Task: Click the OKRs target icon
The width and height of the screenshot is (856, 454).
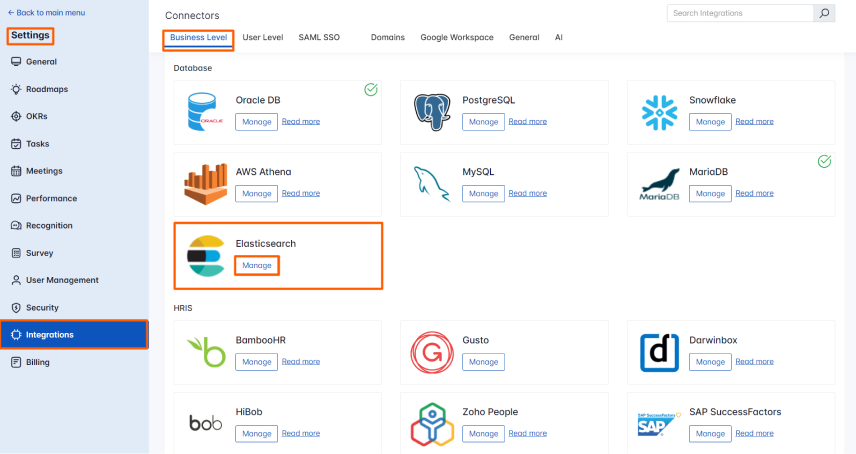Action: (16, 116)
